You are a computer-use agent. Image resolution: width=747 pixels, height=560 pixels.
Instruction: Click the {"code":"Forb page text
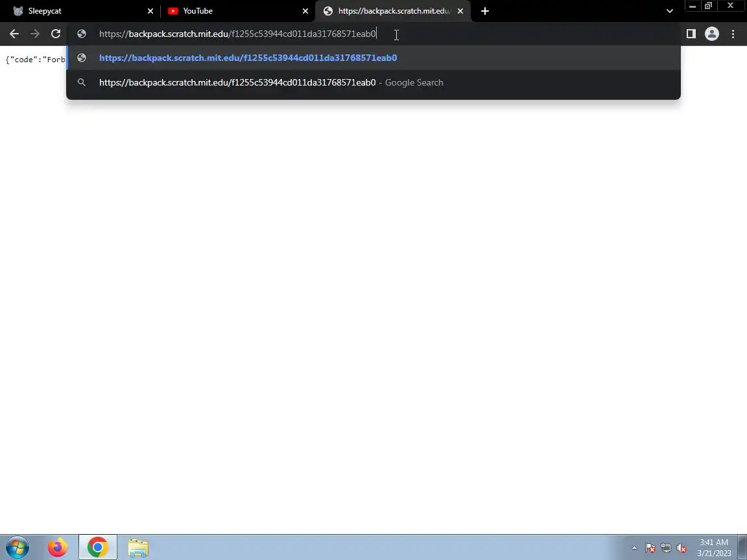click(x=35, y=60)
